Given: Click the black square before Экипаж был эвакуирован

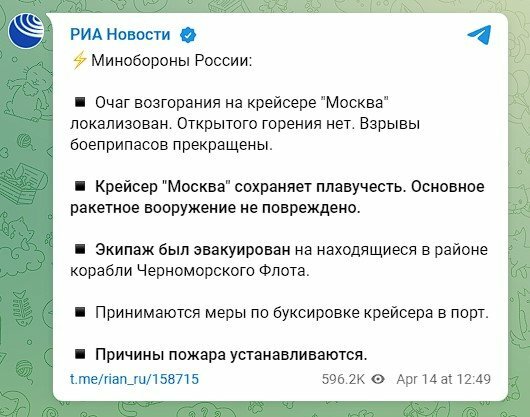Looking at the screenshot, I should [x=80, y=249].
